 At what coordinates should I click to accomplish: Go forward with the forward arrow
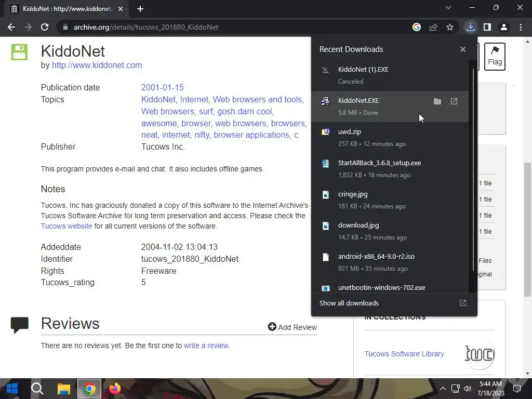pyautogui.click(x=28, y=27)
